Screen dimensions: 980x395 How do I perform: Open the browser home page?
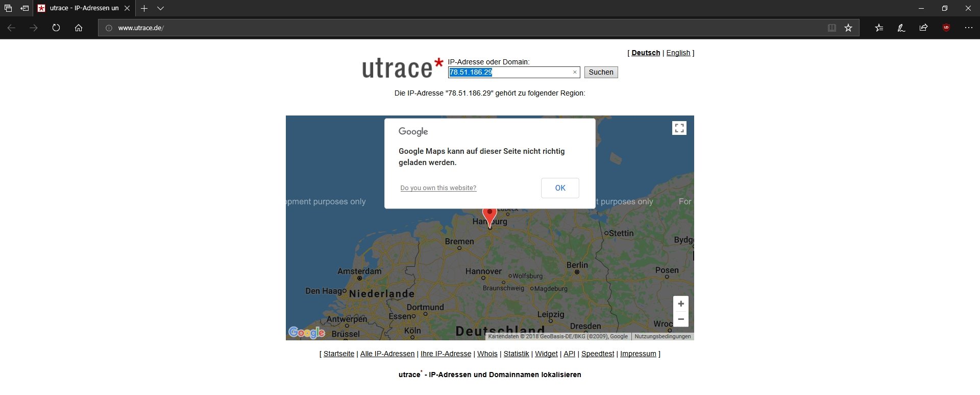pyautogui.click(x=79, y=28)
